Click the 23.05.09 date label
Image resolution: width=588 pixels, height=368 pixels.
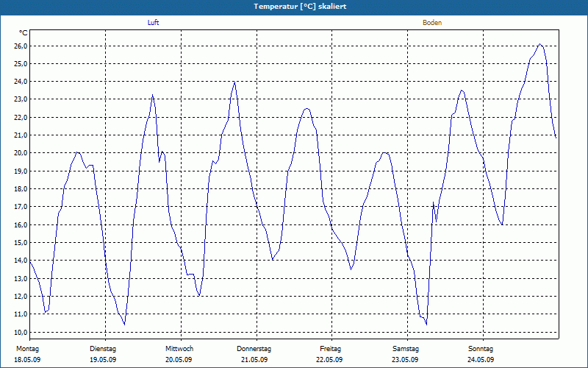(405, 360)
